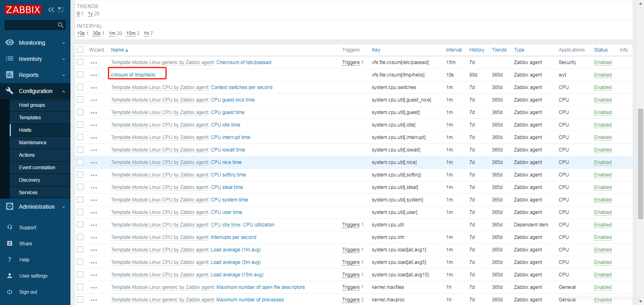The width and height of the screenshot is (644, 305).
Task: Click the User settings person icon
Action: coord(10,276)
